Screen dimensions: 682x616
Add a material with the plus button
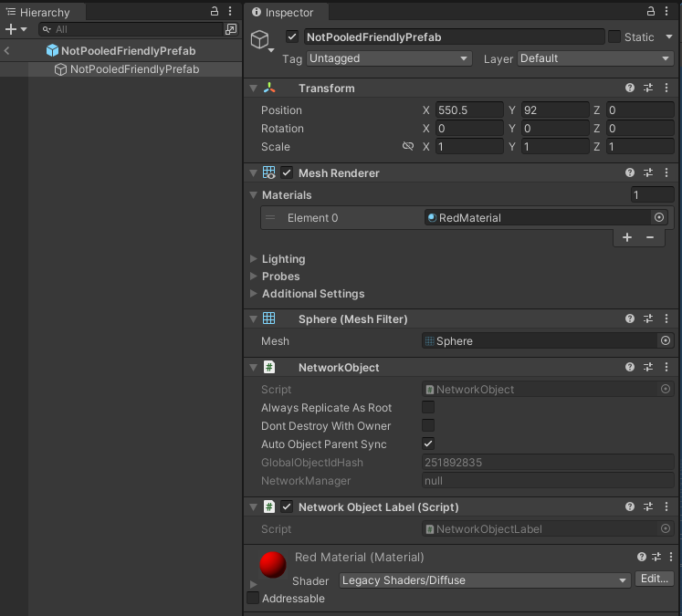627,237
